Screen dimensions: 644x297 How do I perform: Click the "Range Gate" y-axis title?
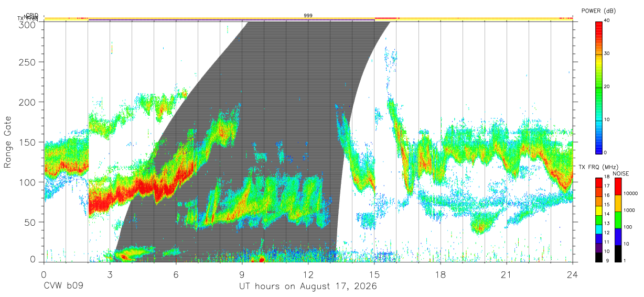[8, 142]
